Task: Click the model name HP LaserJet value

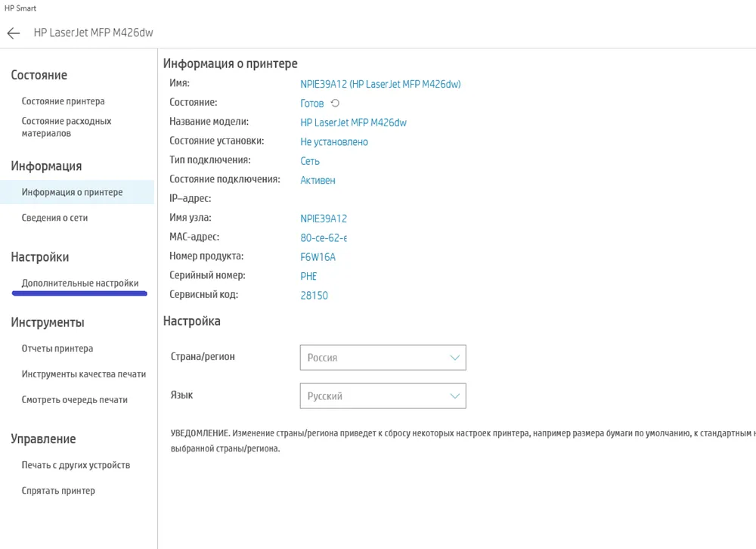Action: [x=353, y=123]
